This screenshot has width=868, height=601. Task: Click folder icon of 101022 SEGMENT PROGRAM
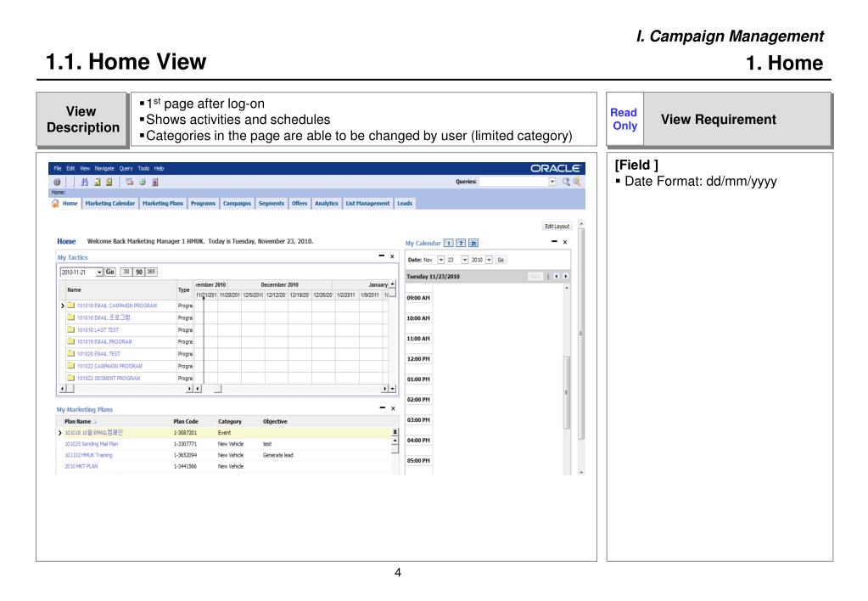point(71,378)
